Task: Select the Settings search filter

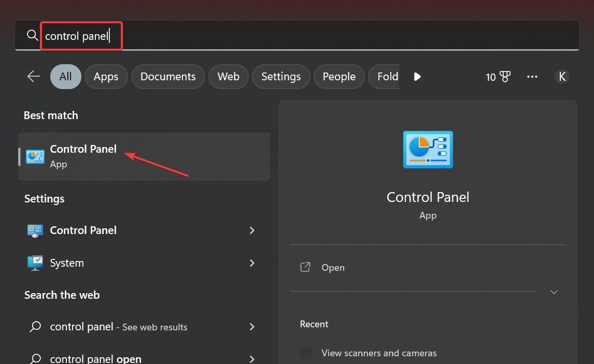Action: [281, 77]
